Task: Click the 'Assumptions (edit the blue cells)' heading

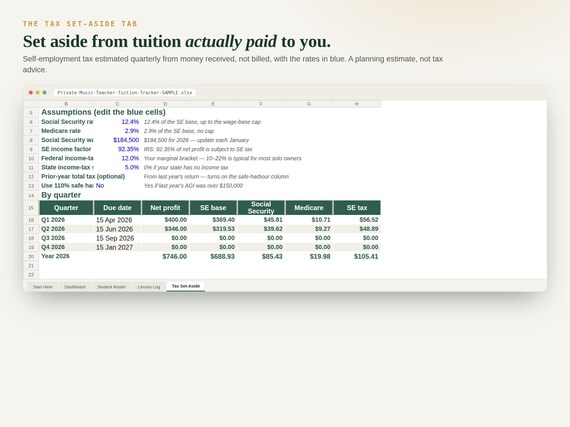Action: coord(103,112)
